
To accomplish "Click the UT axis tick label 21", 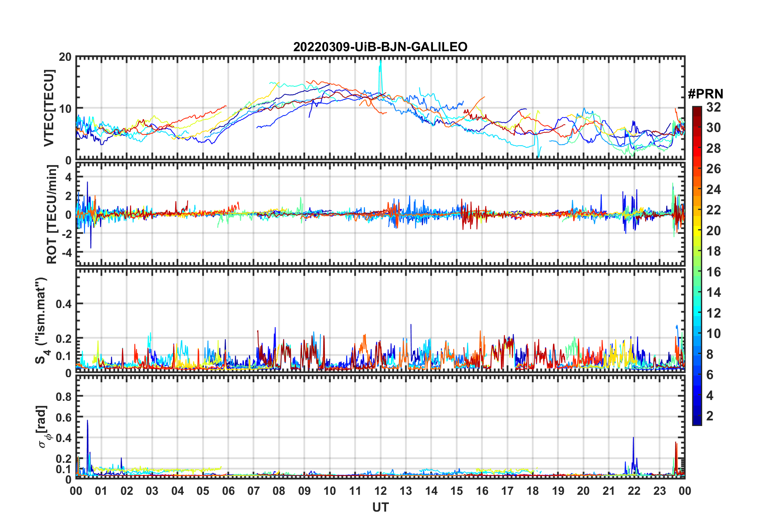I will pos(609,491).
